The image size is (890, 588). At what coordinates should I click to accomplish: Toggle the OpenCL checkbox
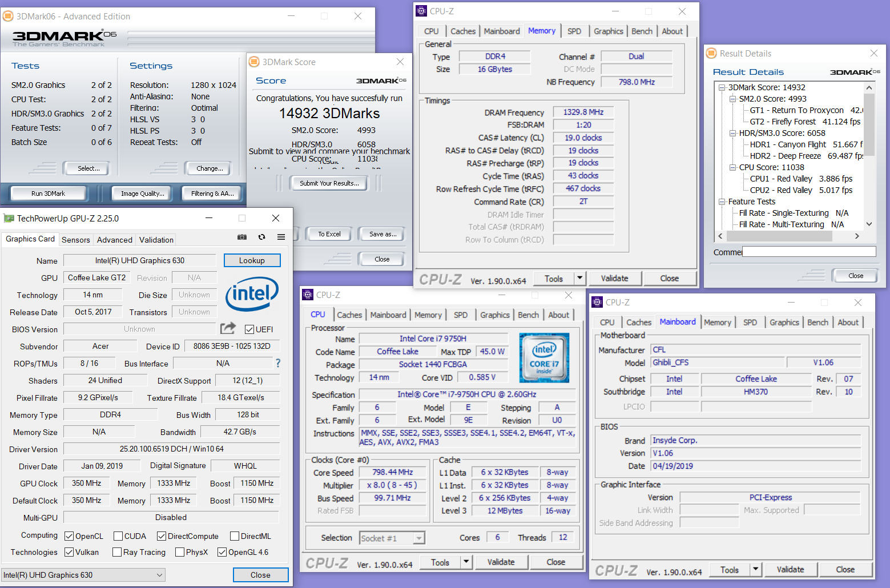[x=69, y=536]
